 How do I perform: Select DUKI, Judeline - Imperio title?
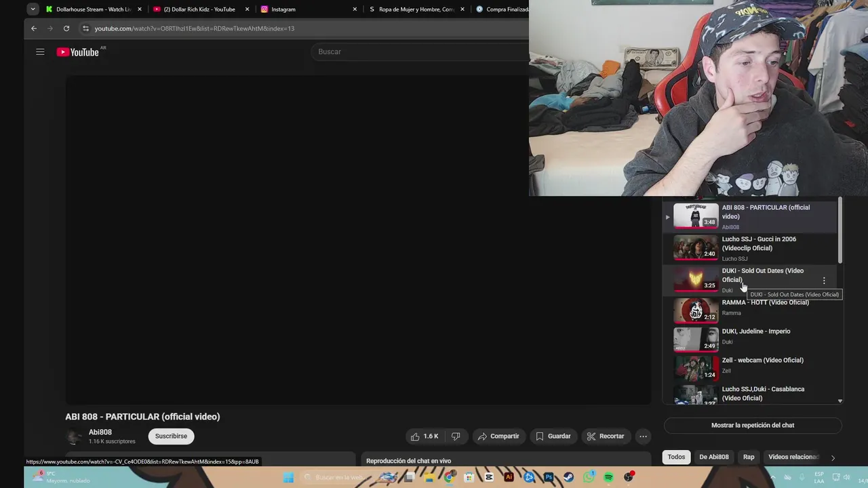pos(756,331)
